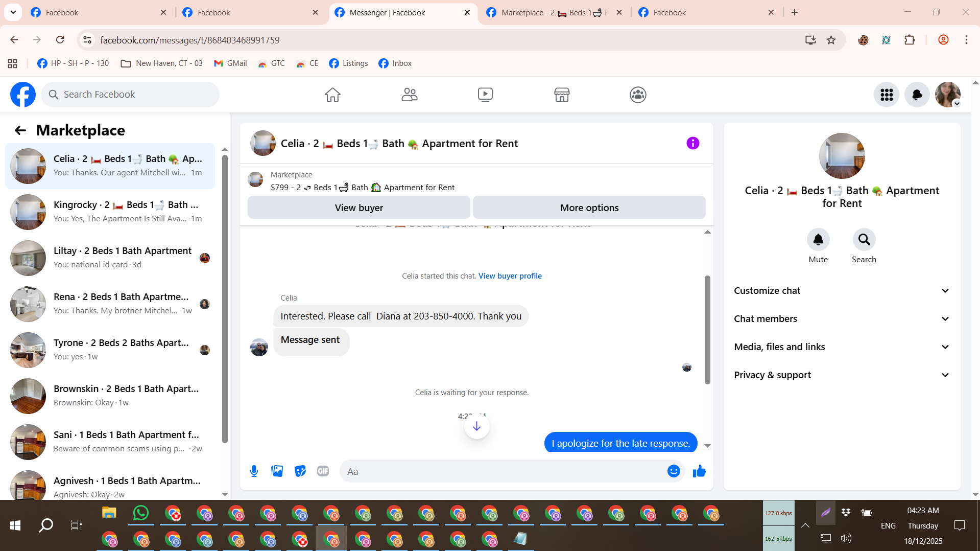The image size is (980, 551).
Task: Choose a sticker for the message
Action: pos(300,471)
